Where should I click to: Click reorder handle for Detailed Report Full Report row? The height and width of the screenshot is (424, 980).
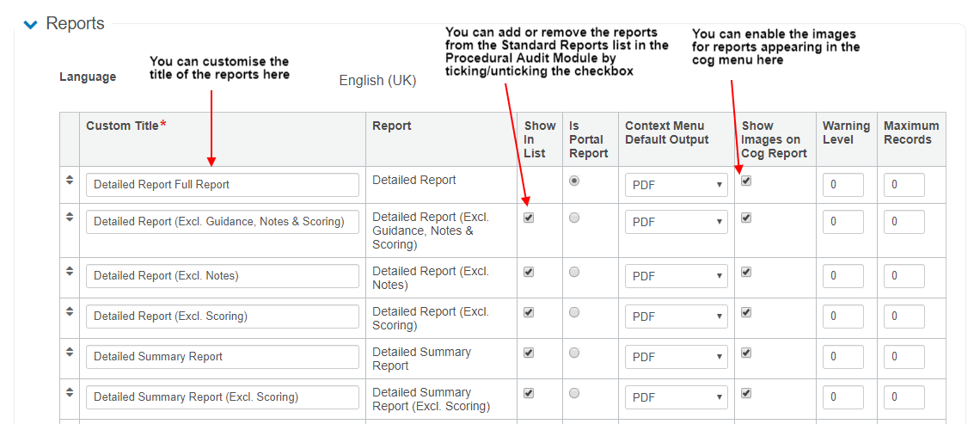pos(70,180)
